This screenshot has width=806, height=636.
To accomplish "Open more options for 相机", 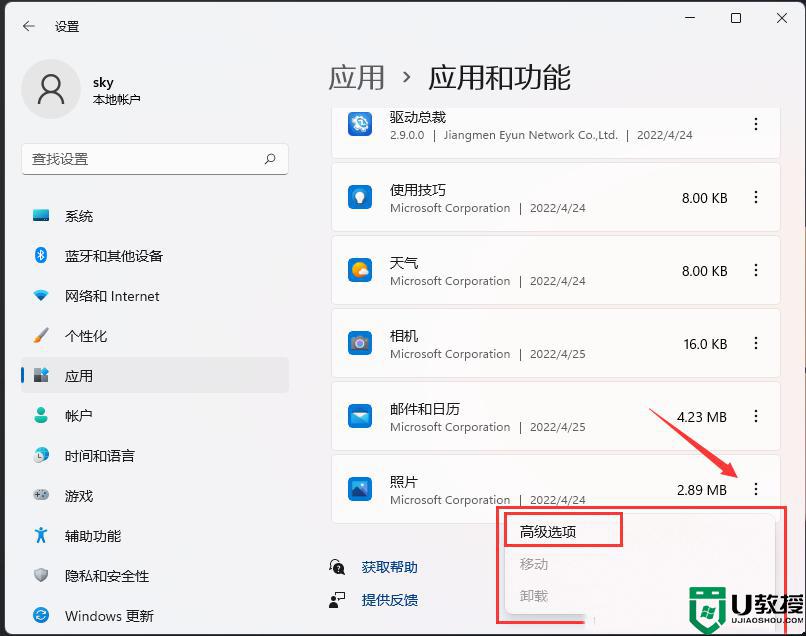I will click(x=756, y=343).
